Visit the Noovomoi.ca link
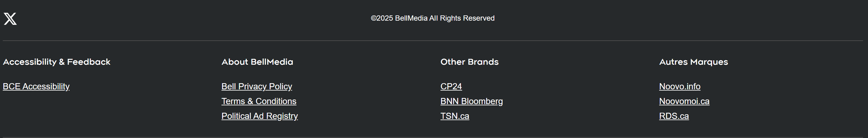 pyautogui.click(x=684, y=101)
